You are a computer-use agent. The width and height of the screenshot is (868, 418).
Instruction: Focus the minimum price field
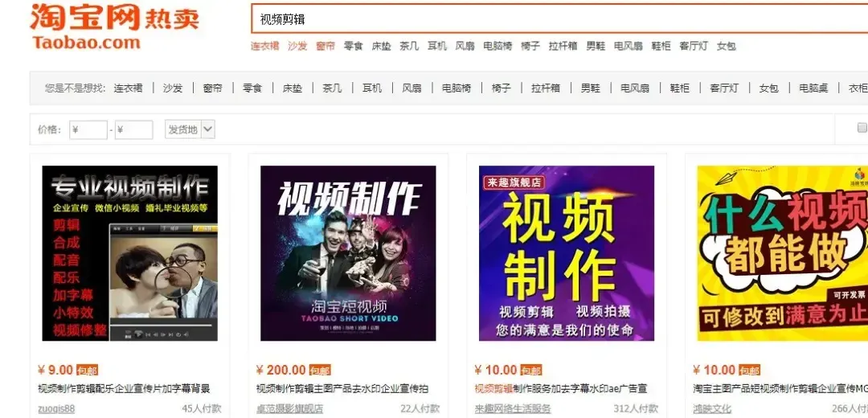(x=88, y=130)
